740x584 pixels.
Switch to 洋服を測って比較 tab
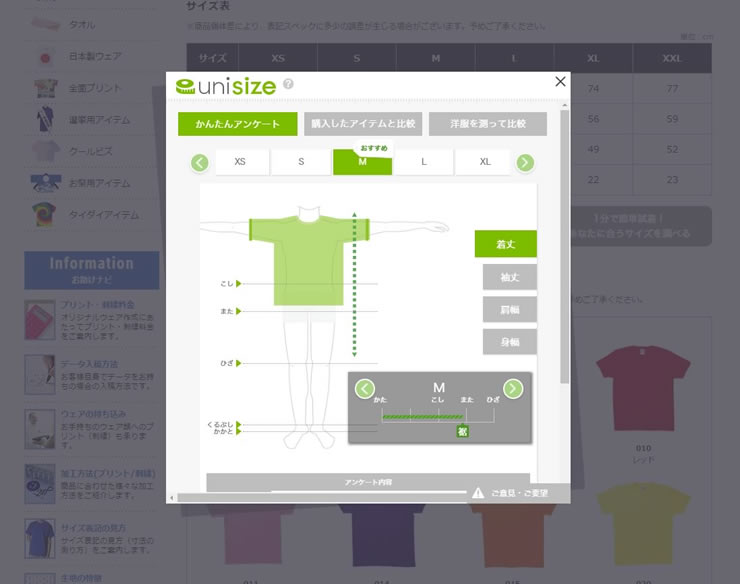tap(488, 124)
